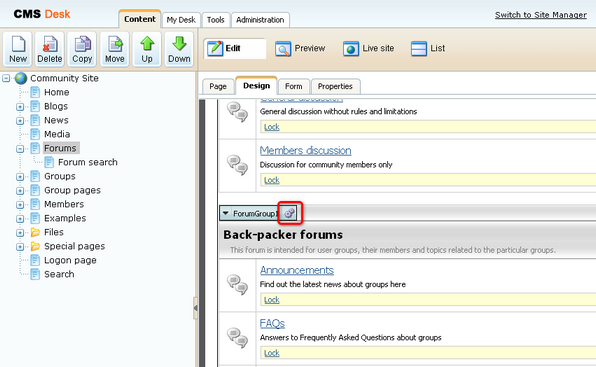Open the My Desk tab
Screen dimensions: 596x367
pos(181,20)
